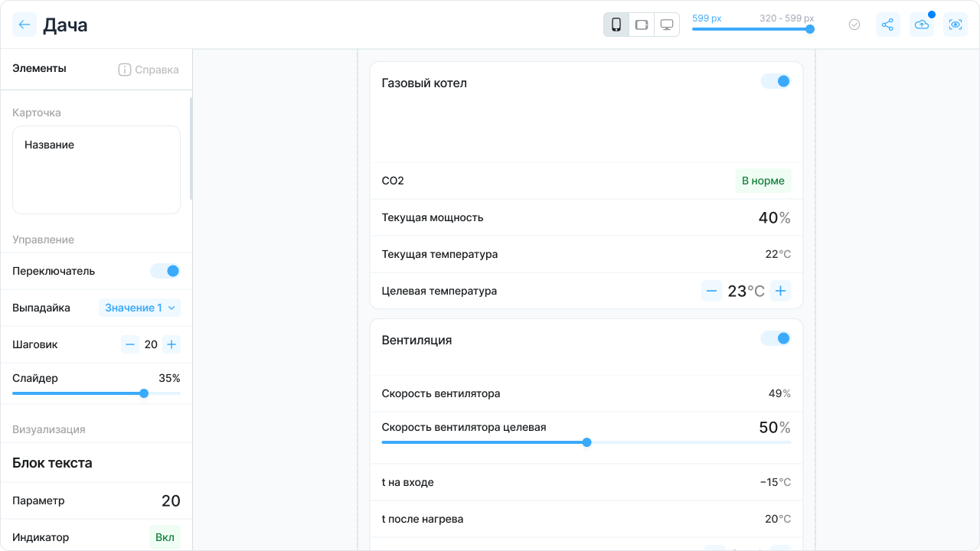Open preview with the eye icon
Image resolution: width=980 pixels, height=551 pixels.
955,24
